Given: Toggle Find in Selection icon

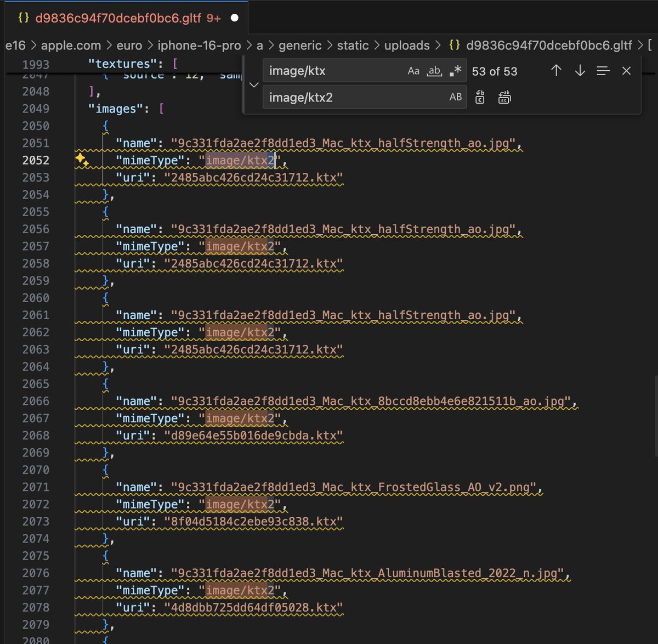Looking at the screenshot, I should (603, 71).
